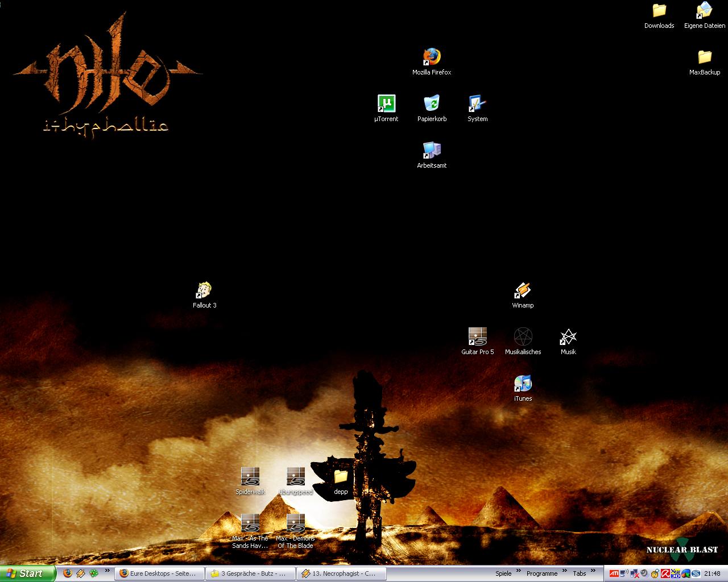Click the blue swirl tray icon
Viewport: 728px width, 582px height.
[696, 573]
